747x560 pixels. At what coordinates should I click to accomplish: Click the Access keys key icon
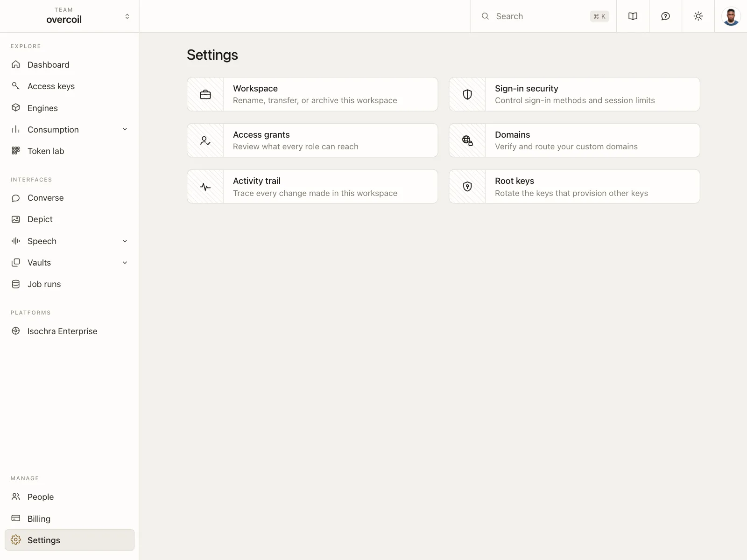pos(16,86)
